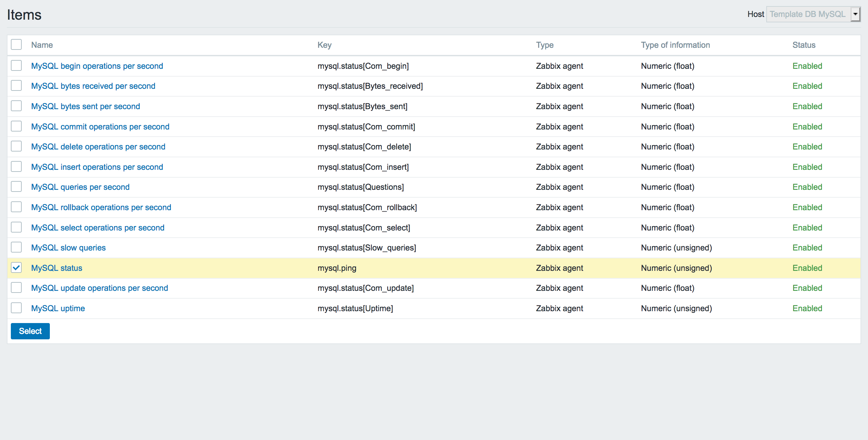Open the Host dropdown showing Template DB MySQL
The image size is (868, 440).
813,14
